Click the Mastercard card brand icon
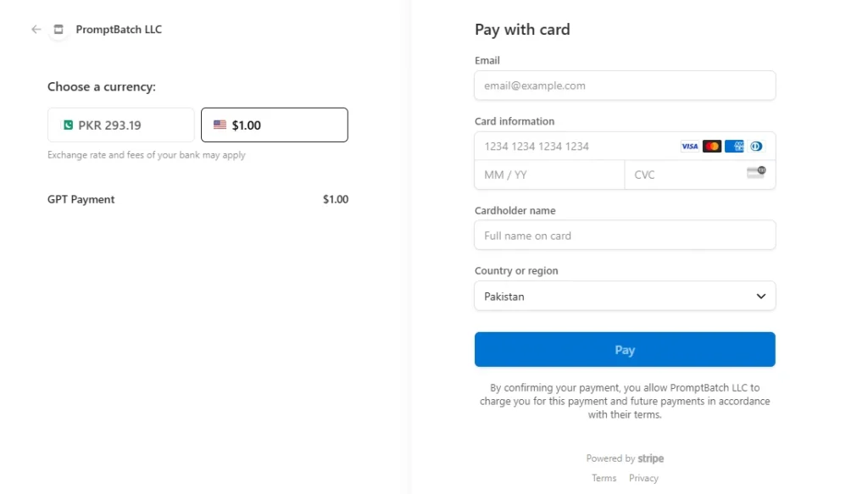Viewport: 868px width, 494px height. 712,146
